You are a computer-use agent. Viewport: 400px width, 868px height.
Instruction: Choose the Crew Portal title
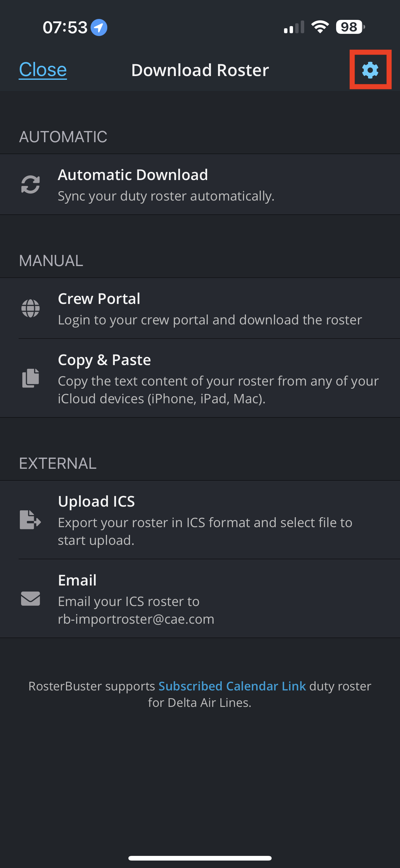tap(99, 299)
